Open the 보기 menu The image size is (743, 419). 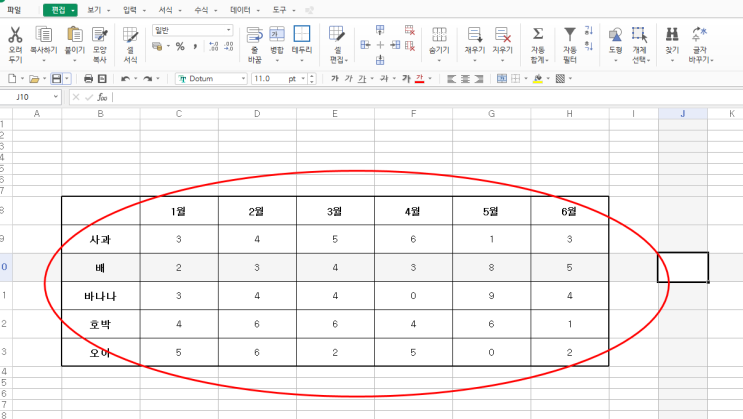(94, 10)
